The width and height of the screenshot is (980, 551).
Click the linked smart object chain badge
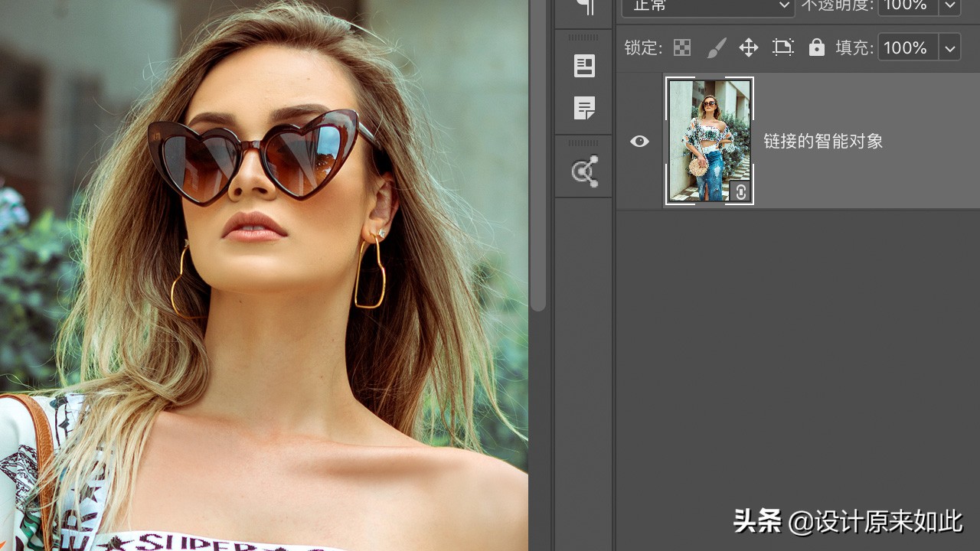(740, 192)
